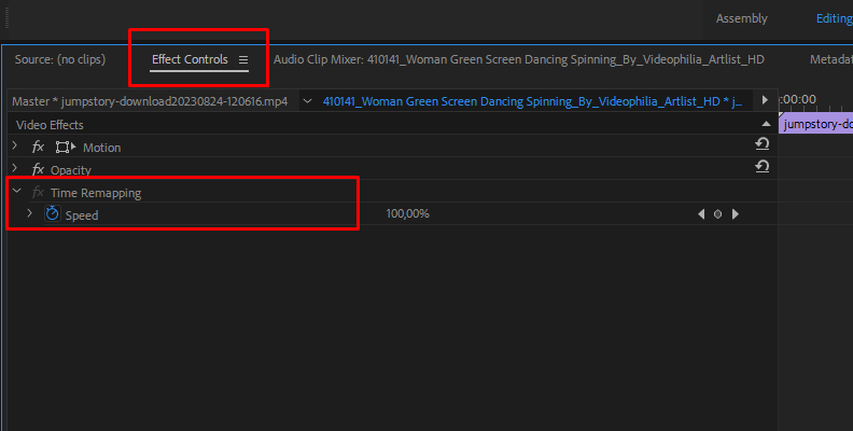
Task: Open the master clip dropdown arrow
Action: 307,101
